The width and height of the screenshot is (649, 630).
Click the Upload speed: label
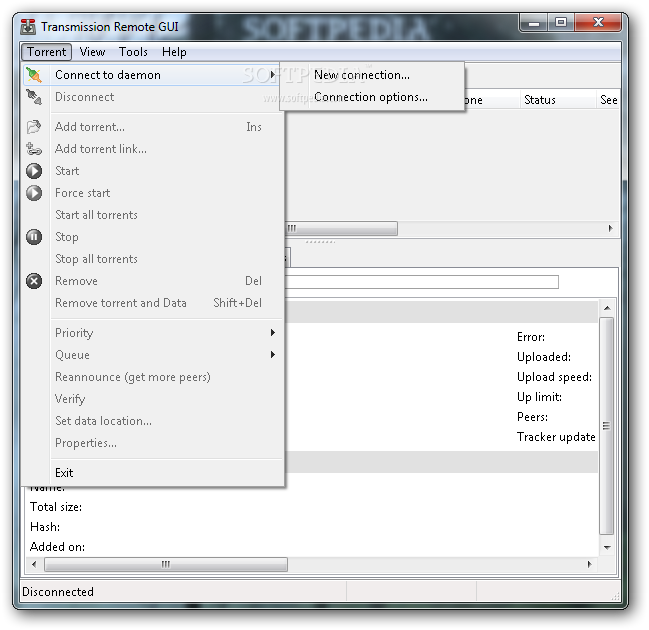click(555, 377)
